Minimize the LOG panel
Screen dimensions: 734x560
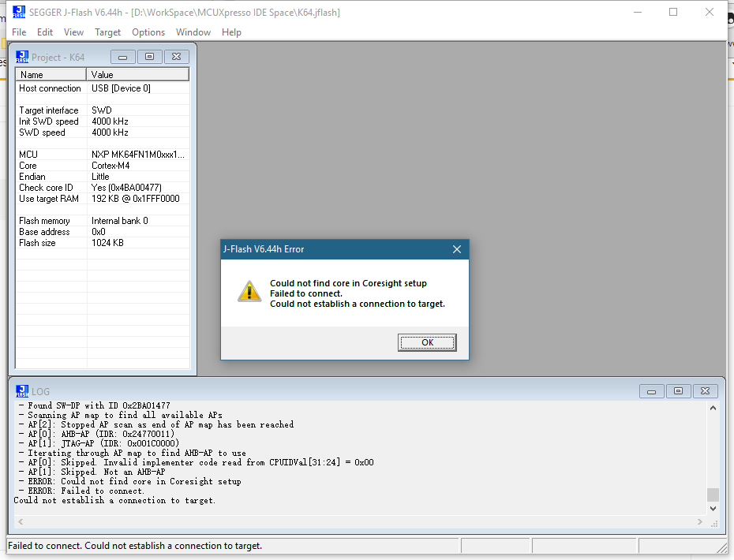click(652, 391)
